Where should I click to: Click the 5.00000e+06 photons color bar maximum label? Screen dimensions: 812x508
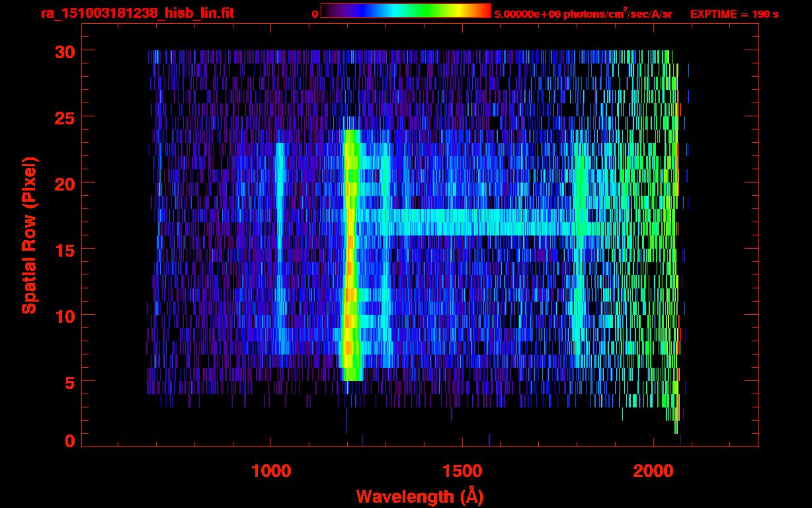(x=583, y=14)
